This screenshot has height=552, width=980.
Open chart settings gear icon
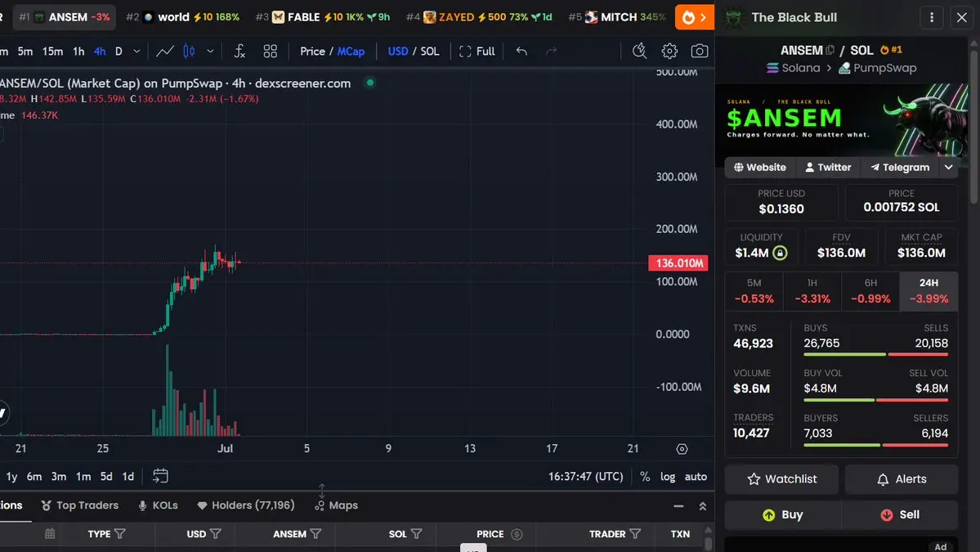(669, 52)
